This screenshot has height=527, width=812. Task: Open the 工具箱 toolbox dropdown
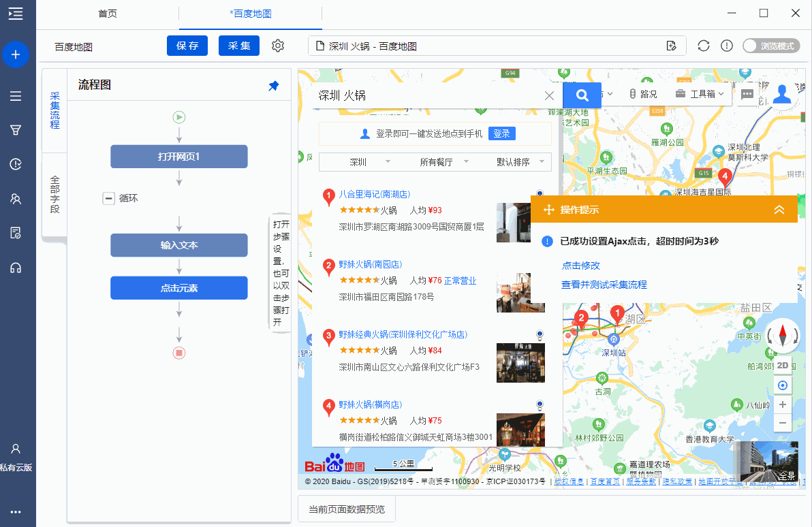click(700, 94)
